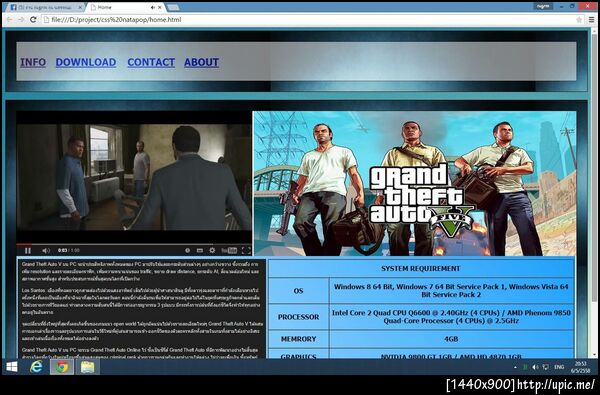600x395 pixels.
Task: Open the INFO navigation link
Action: (33, 62)
